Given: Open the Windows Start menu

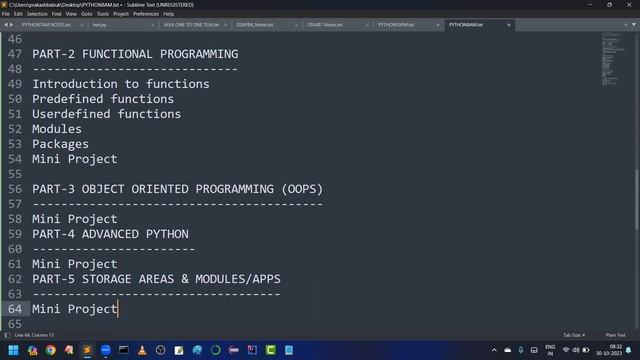Looking at the screenshot, I should 13,350.
